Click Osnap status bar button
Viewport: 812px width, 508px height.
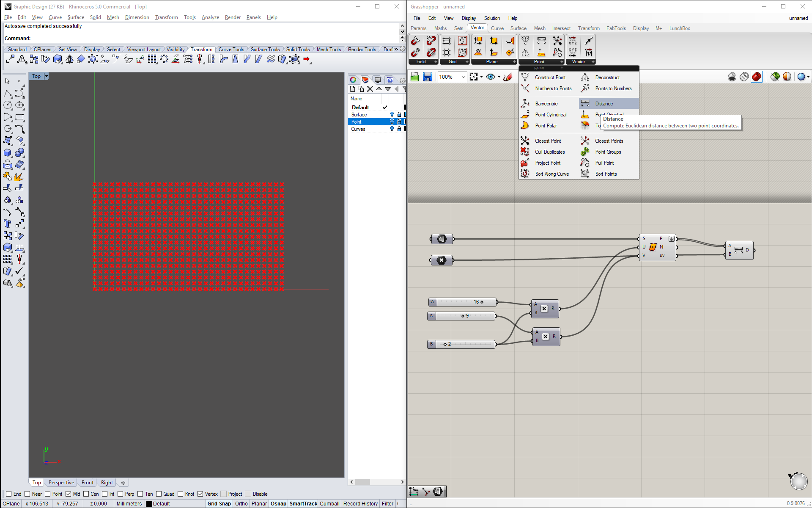click(278, 503)
